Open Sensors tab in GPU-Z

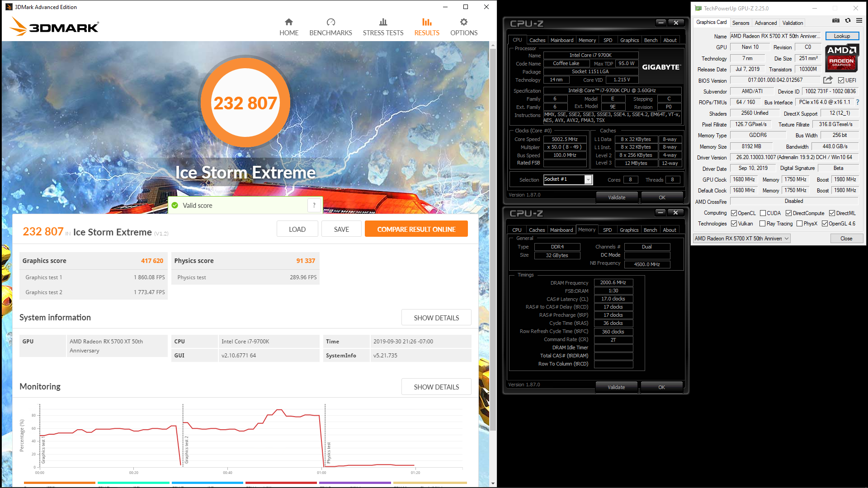pos(741,23)
